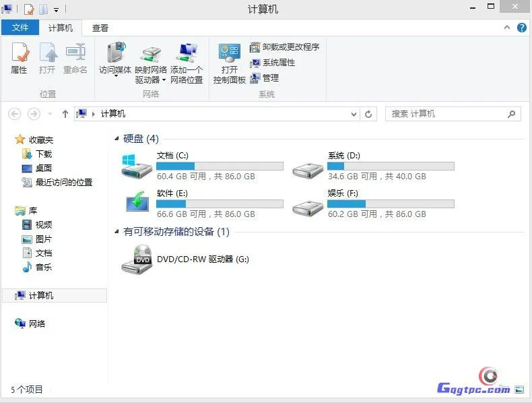Select drive 娱乐 (F:) icon
Viewport: 532px width, 403px height.
(308, 208)
